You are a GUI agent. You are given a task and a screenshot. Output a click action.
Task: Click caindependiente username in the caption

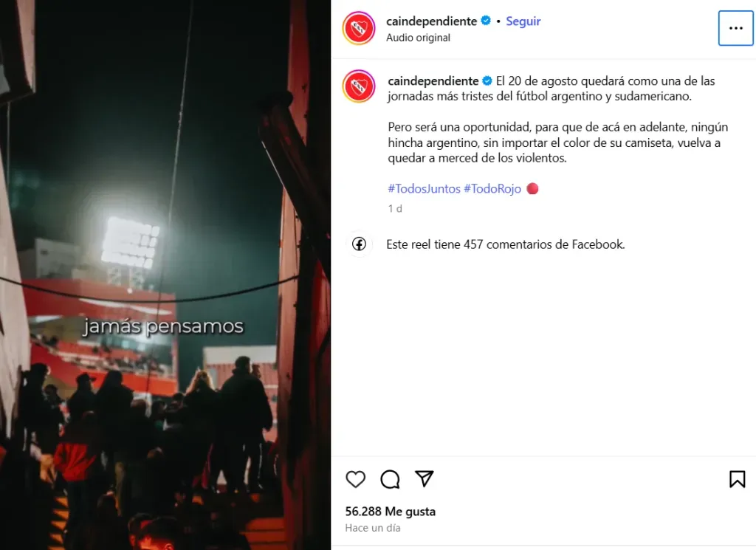click(433, 81)
